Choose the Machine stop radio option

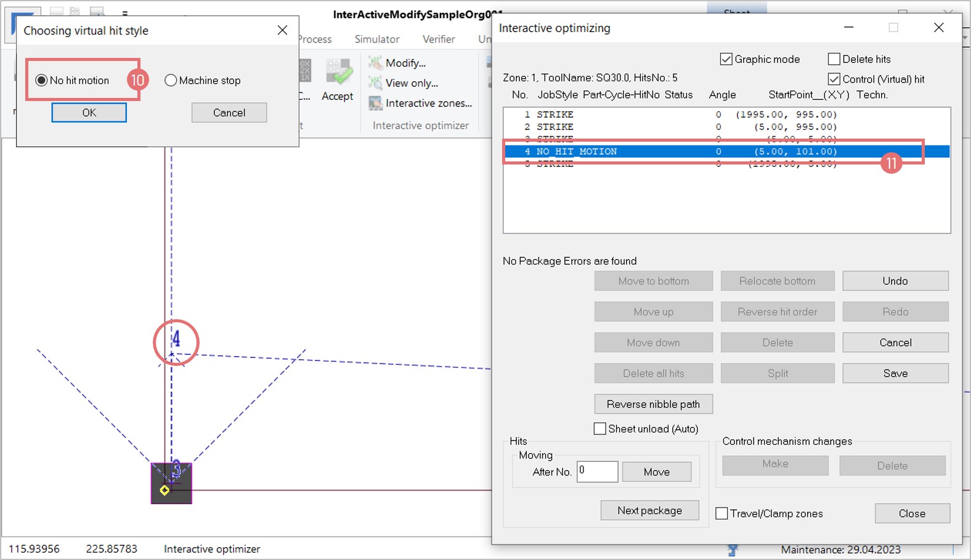(x=171, y=81)
